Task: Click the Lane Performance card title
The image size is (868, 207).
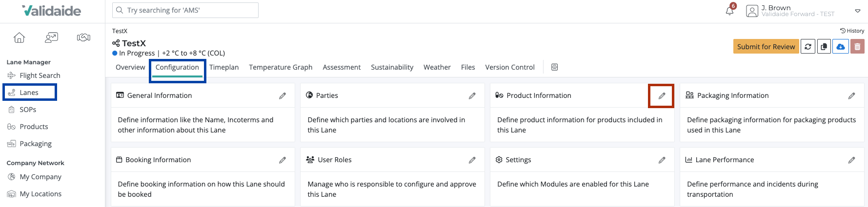Action: 725,160
